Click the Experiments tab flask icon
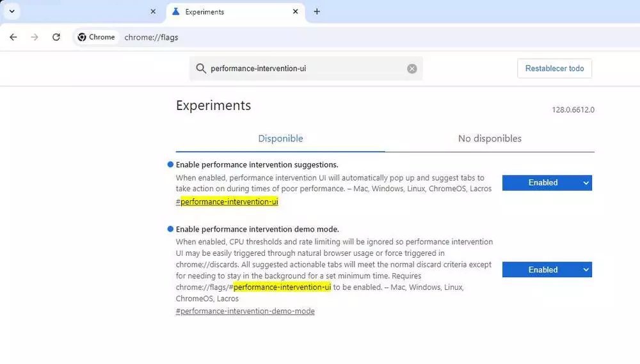This screenshot has width=640, height=364. point(176,12)
